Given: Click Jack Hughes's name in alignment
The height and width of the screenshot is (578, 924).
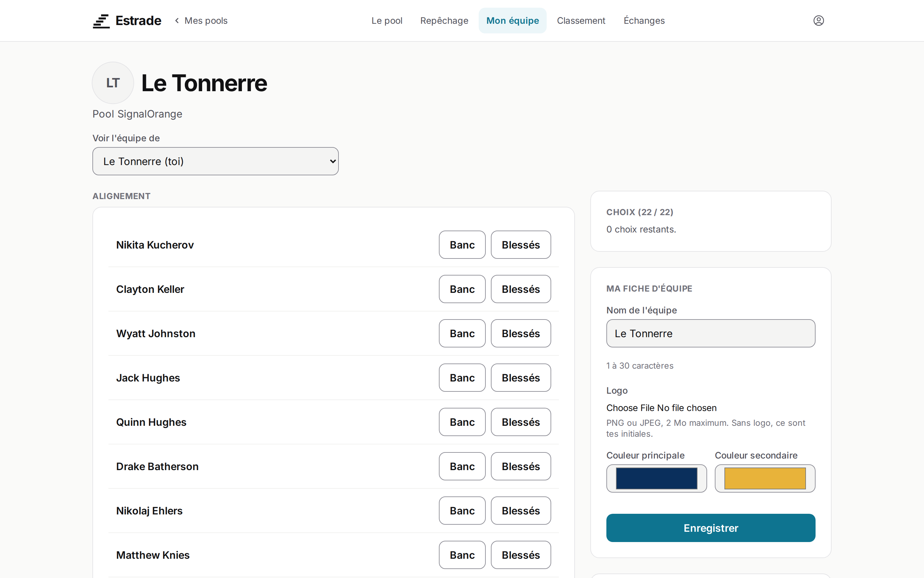Looking at the screenshot, I should (x=148, y=378).
